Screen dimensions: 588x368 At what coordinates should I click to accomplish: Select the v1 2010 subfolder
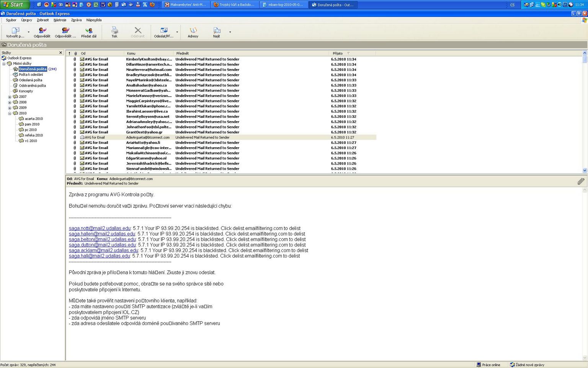[x=31, y=141]
